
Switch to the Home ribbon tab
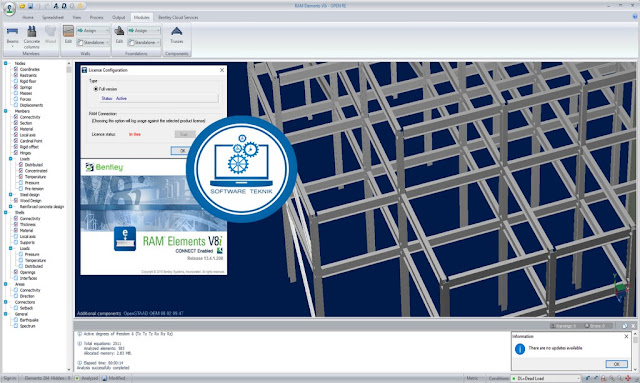28,18
